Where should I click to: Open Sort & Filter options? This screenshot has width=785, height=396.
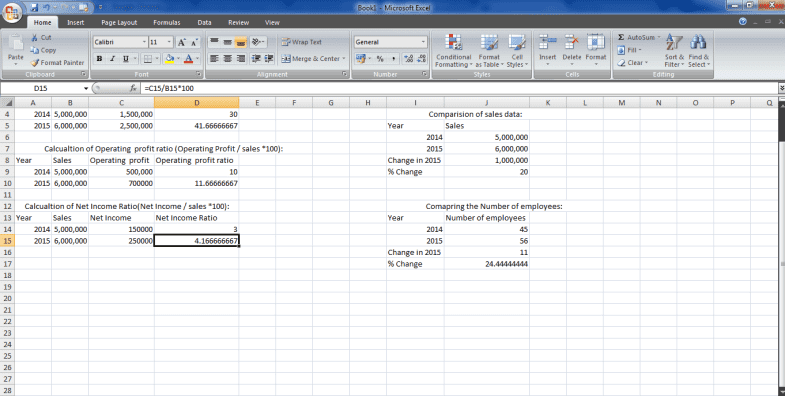coord(674,51)
